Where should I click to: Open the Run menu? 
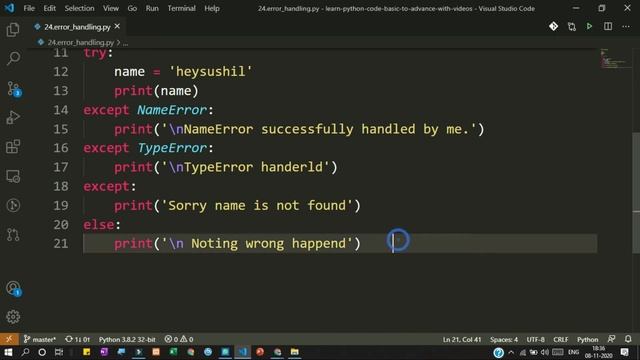click(x=152, y=8)
